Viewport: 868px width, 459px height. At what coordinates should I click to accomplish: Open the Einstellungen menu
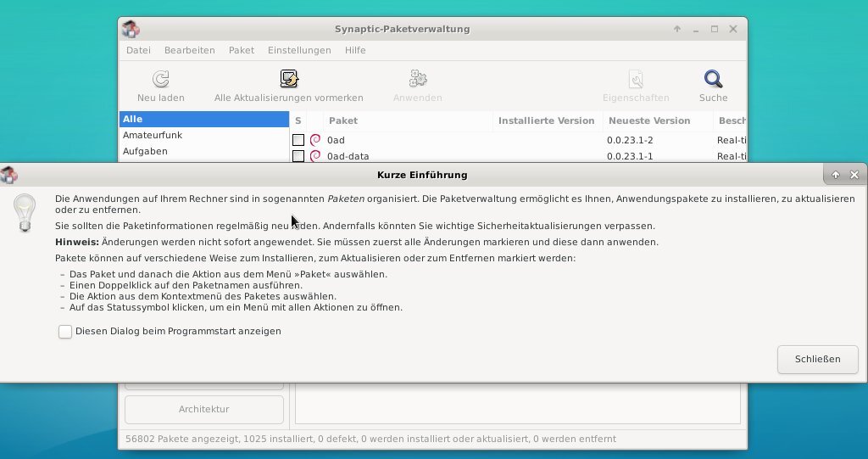pos(299,50)
